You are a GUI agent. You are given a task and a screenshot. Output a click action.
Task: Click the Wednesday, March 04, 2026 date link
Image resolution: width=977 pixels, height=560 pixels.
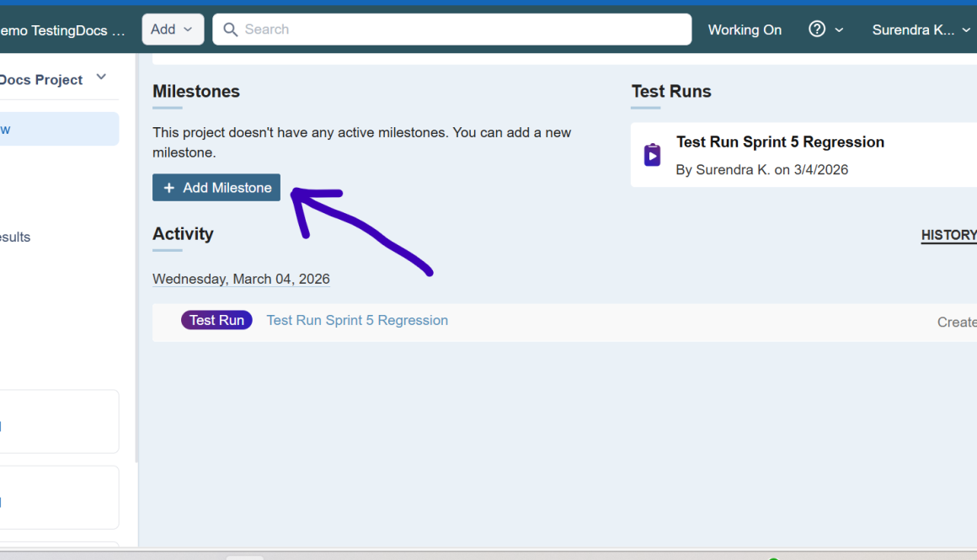(x=241, y=279)
